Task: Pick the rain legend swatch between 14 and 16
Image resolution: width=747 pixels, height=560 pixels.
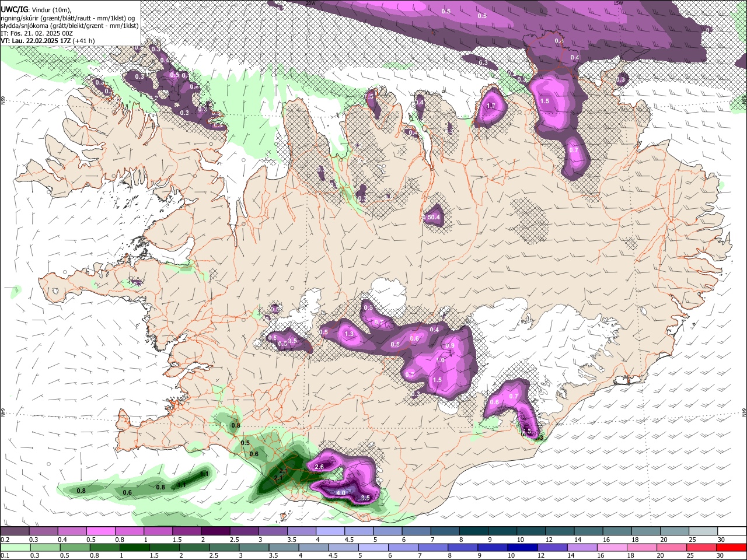Action: pyautogui.click(x=582, y=547)
